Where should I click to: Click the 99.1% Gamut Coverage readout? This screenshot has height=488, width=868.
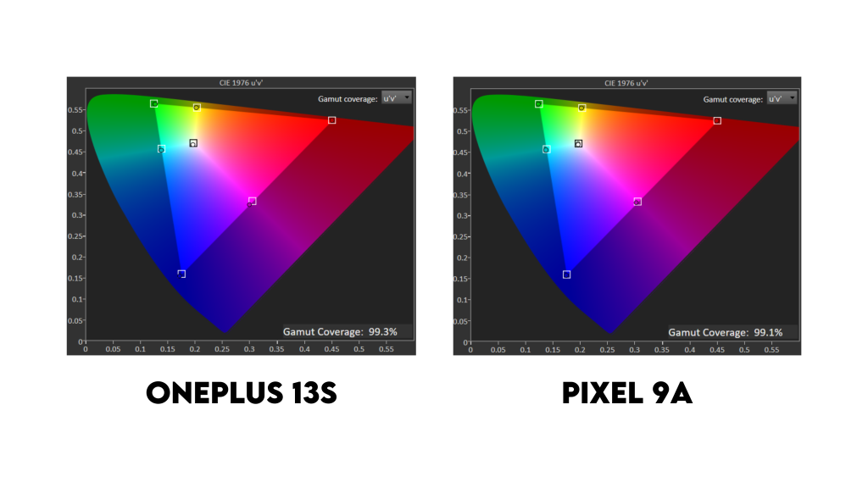[725, 333]
